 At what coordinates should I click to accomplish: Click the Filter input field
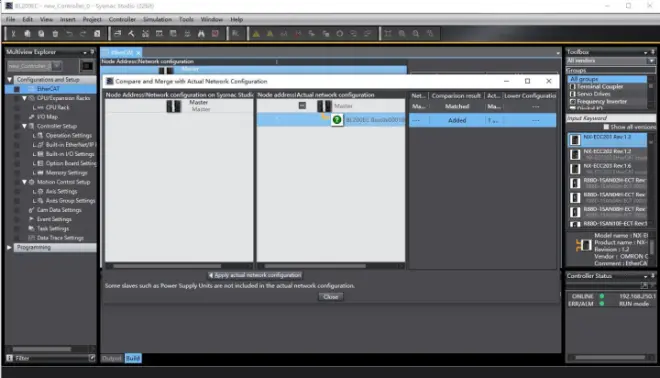click(51, 358)
